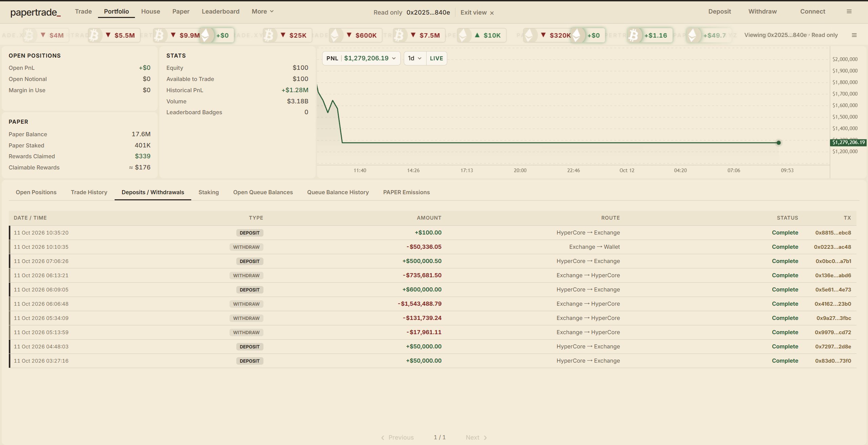
Task: Click the Bitcoin $5.5M ticker chip
Action: (x=114, y=35)
